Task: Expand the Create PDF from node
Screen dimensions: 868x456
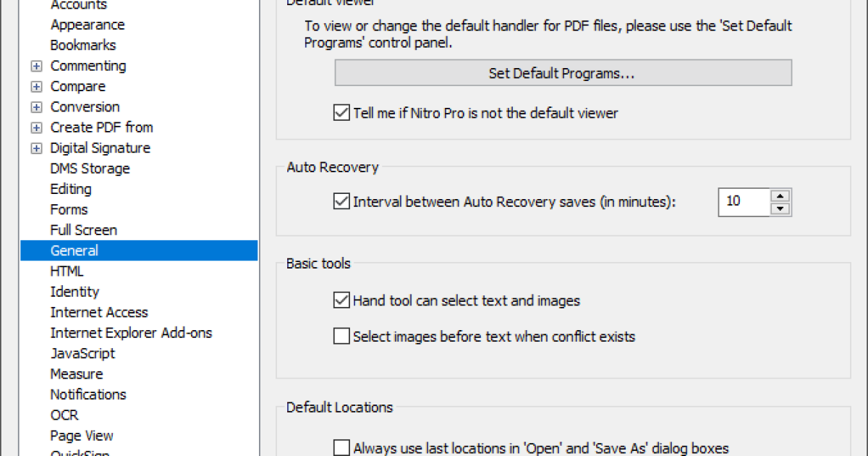Action: tap(36, 128)
